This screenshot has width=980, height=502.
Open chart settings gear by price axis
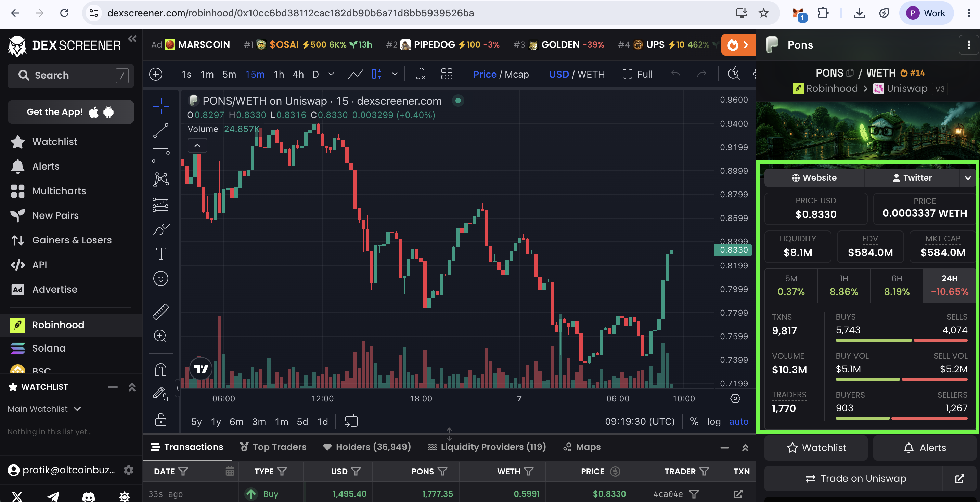(735, 398)
